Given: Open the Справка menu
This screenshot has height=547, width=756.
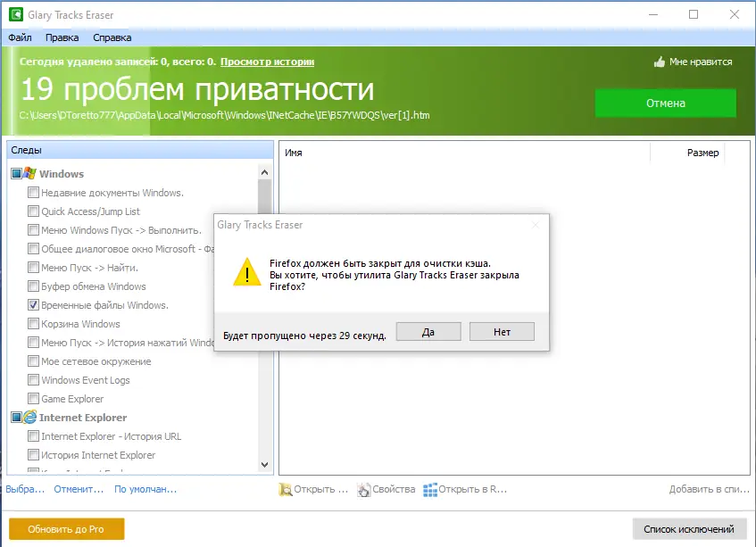Looking at the screenshot, I should [112, 37].
